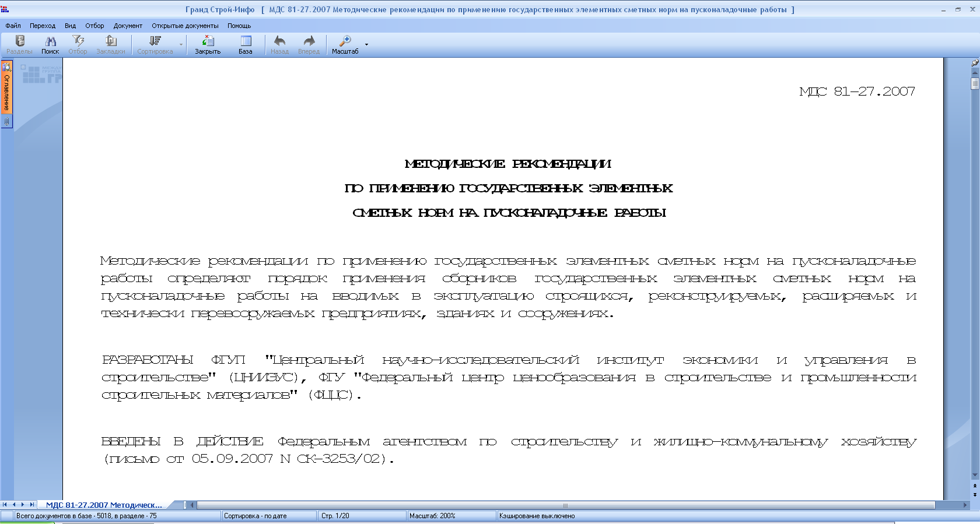This screenshot has height=524, width=980.
Task: Click the small page-up button below the vertical scrollbar
Action: coord(975,486)
